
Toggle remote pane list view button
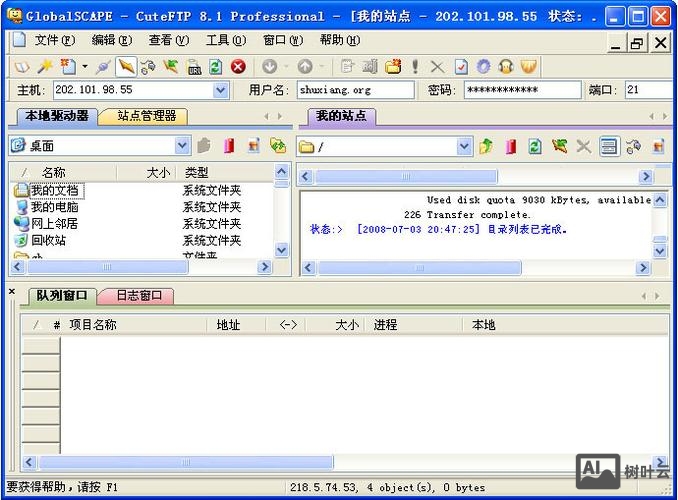pos(609,147)
